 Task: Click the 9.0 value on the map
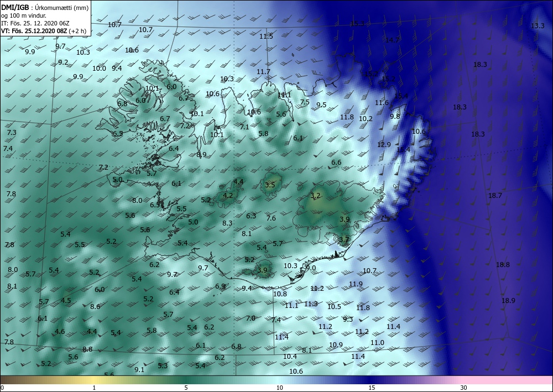311,268
